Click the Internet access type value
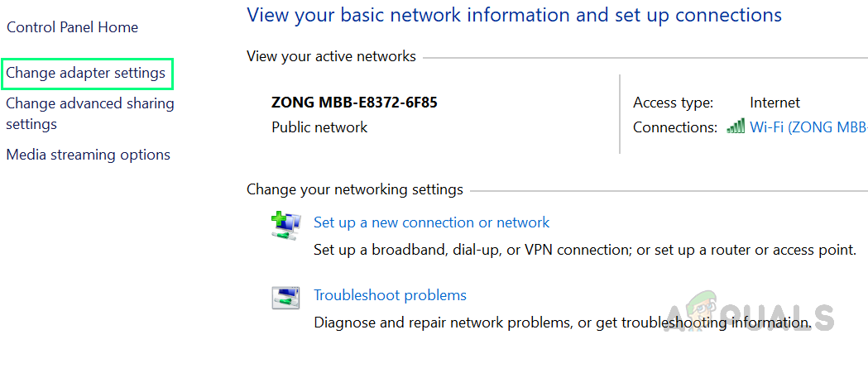868x368 pixels. point(774,103)
